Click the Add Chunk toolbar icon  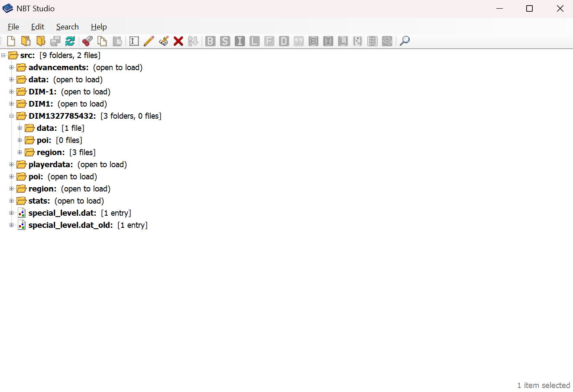[387, 41]
